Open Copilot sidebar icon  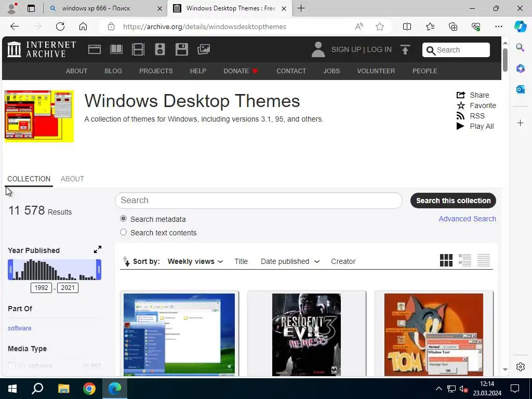click(520, 26)
